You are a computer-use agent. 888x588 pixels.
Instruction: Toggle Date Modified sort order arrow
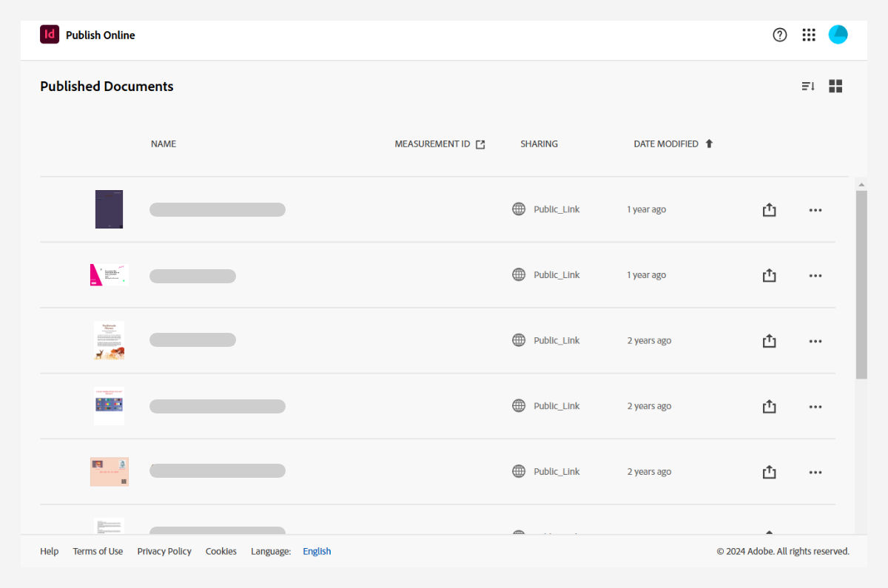point(709,143)
